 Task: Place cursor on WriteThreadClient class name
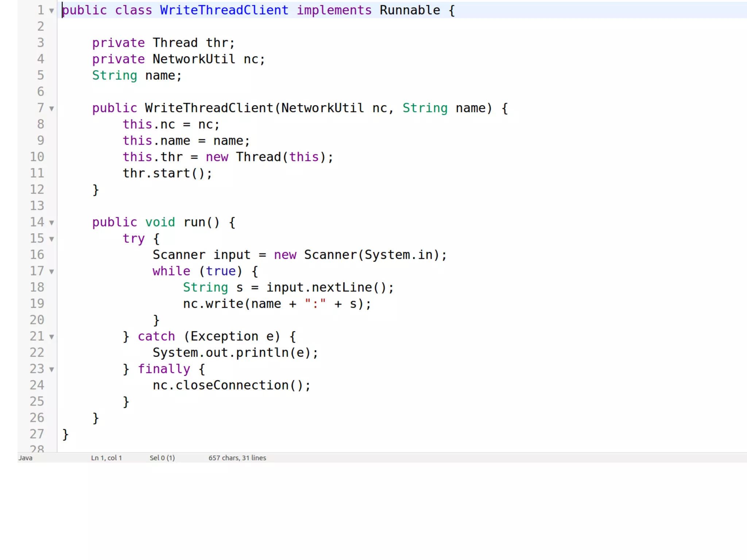tap(224, 10)
